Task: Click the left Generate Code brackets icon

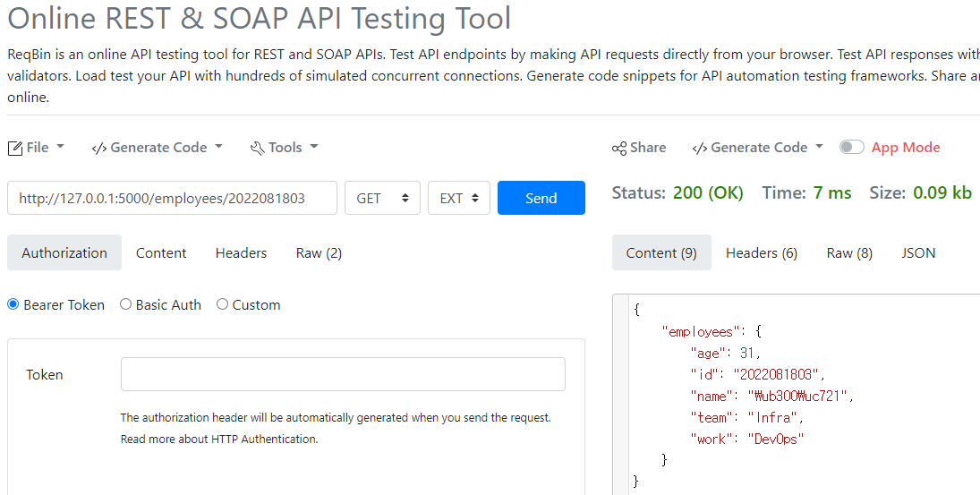Action: (98, 148)
